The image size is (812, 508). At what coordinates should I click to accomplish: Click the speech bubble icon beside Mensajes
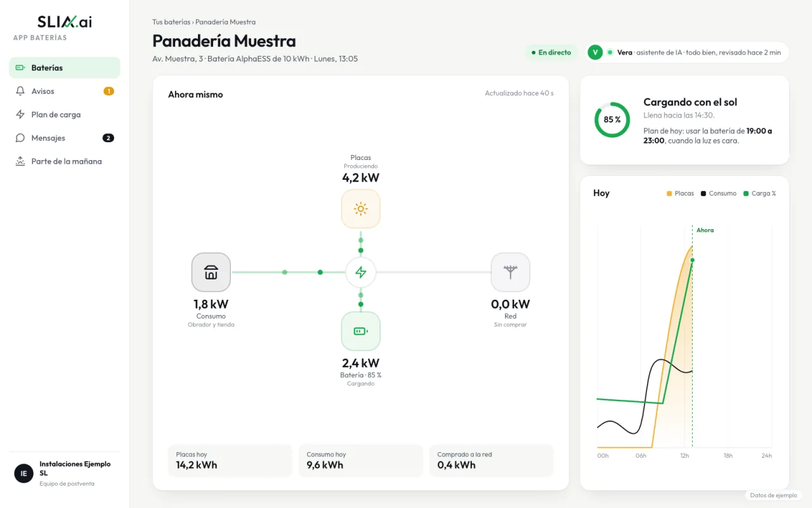pyautogui.click(x=20, y=138)
